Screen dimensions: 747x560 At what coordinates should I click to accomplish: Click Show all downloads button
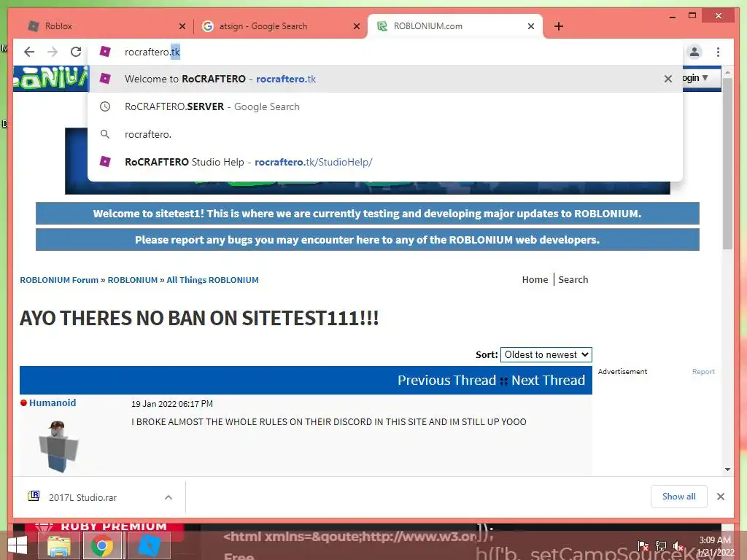point(679,497)
